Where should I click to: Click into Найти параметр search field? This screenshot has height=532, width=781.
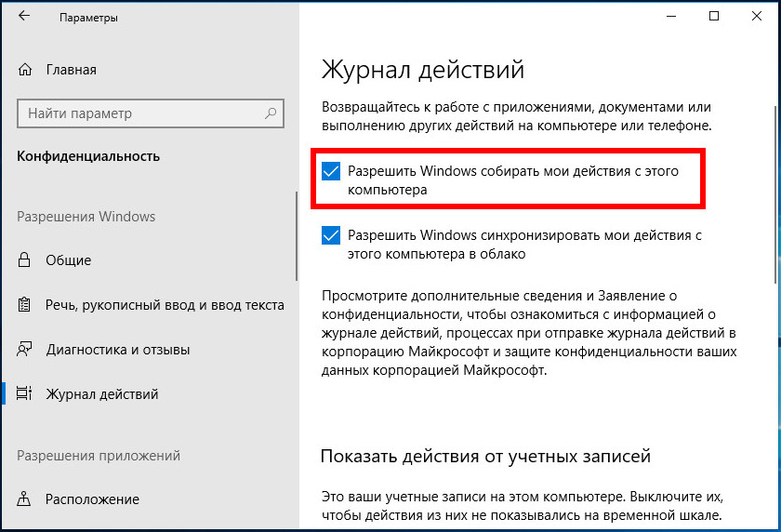[151, 113]
